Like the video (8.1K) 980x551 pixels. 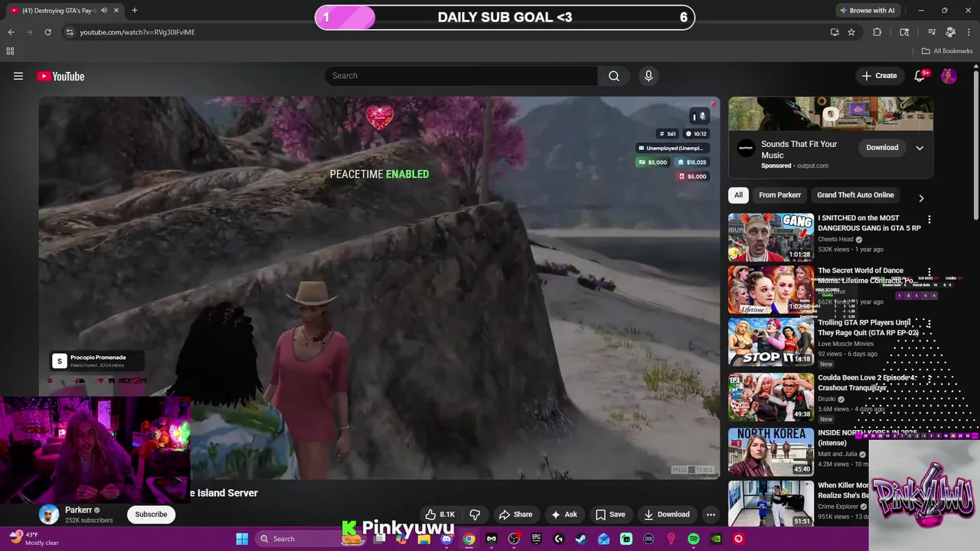439,514
